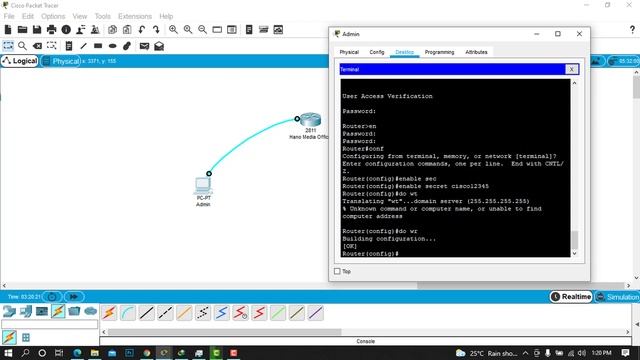The width and height of the screenshot is (640, 360).
Task: Close the Terminal panel with its X button
Action: (x=571, y=69)
